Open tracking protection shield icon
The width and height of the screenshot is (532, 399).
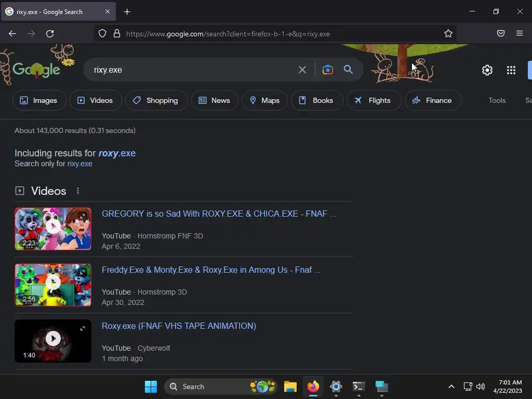point(102,34)
